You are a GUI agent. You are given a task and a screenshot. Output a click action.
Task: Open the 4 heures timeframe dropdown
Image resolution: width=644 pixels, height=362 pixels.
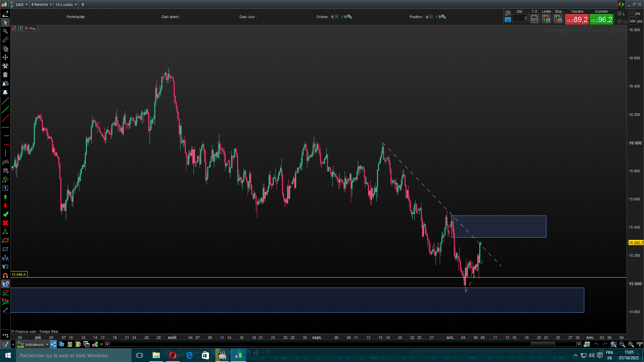pos(42,5)
